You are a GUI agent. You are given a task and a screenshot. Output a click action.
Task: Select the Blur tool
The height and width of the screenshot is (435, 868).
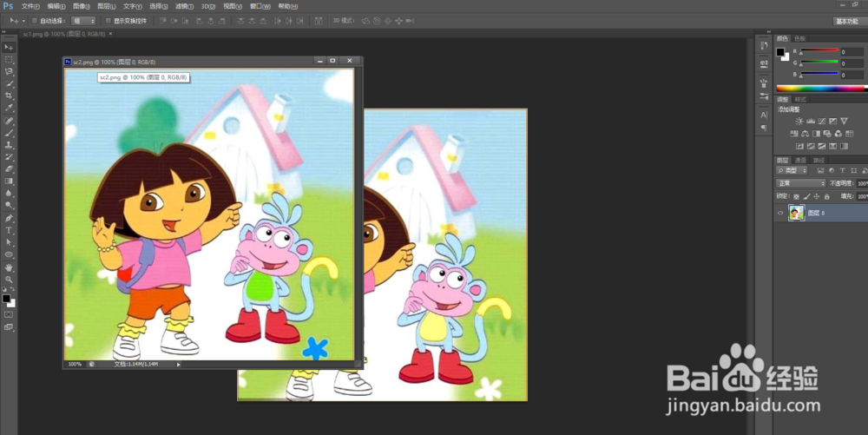coord(9,193)
